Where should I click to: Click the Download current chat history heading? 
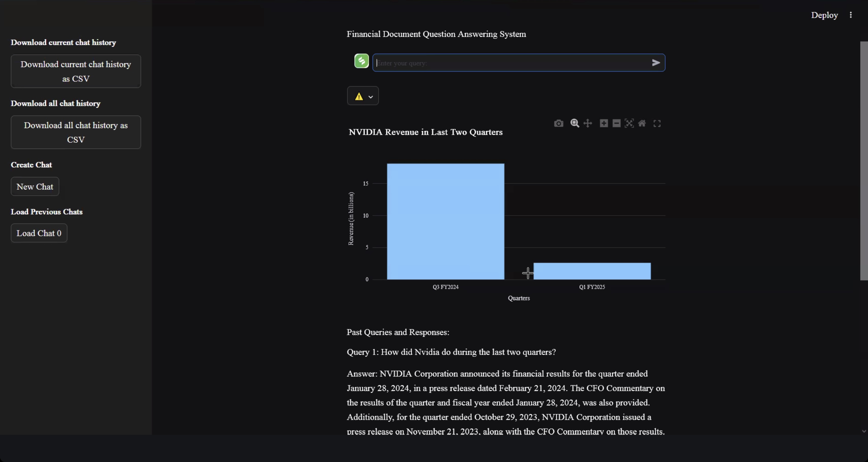tap(63, 42)
